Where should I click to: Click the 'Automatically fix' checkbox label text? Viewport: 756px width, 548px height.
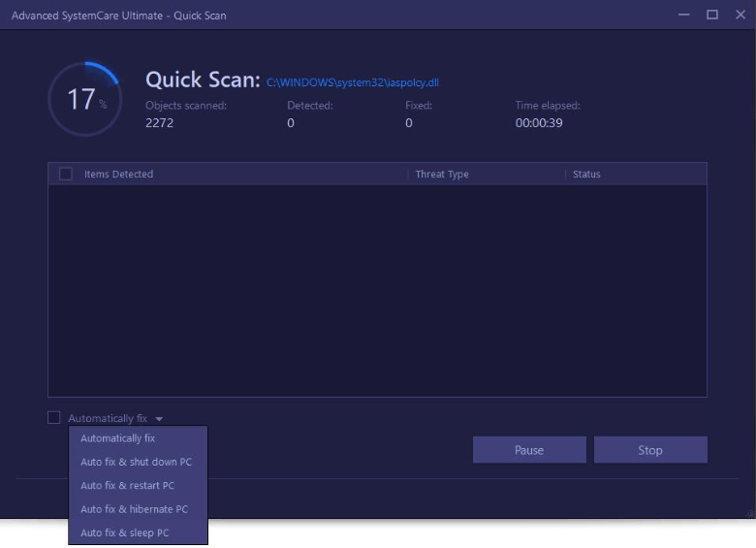[108, 418]
